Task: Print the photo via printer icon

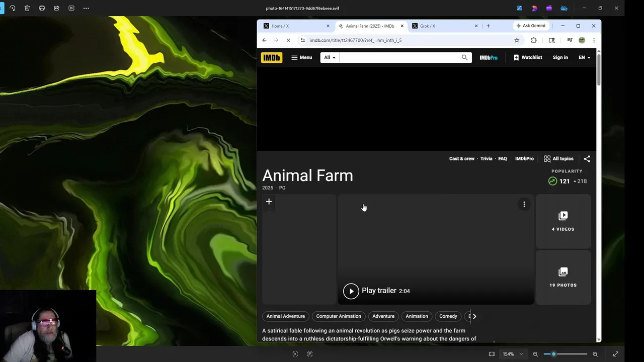Action: pos(42,8)
